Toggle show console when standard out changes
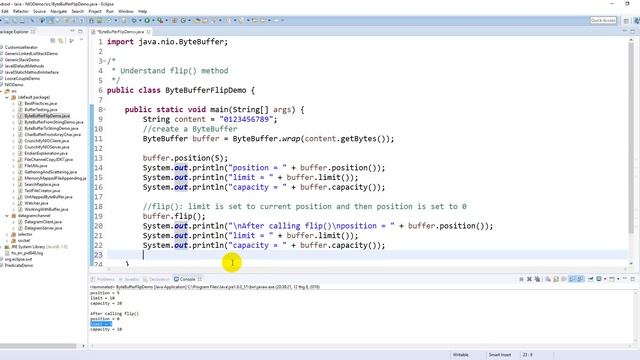The image size is (640, 360). (572, 279)
